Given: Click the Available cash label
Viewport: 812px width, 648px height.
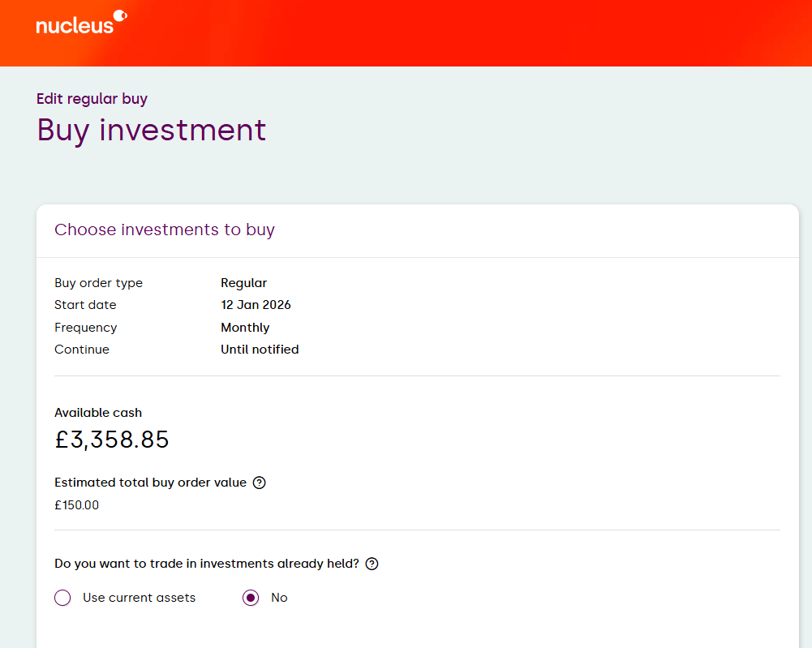Looking at the screenshot, I should (98, 413).
